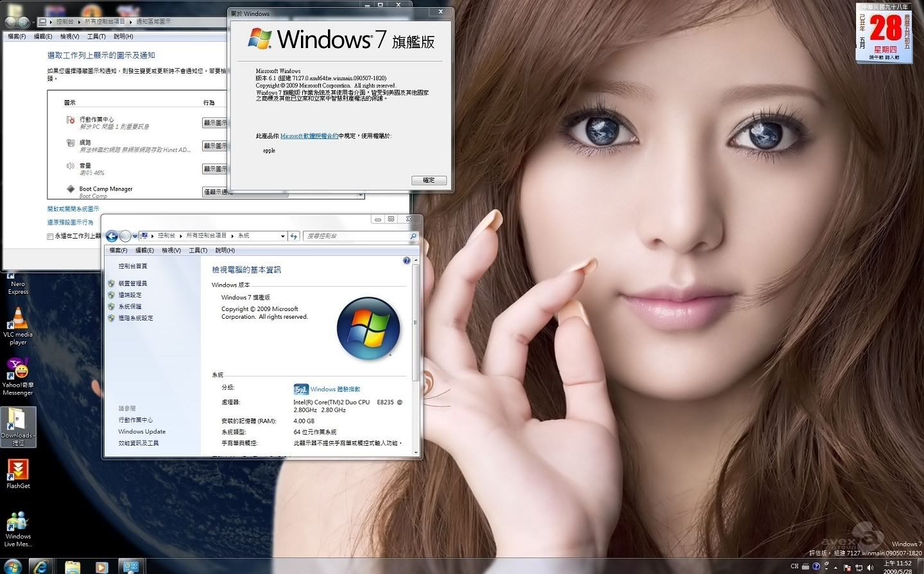Click the Windows Start orb
The height and width of the screenshot is (574, 924).
[12, 566]
